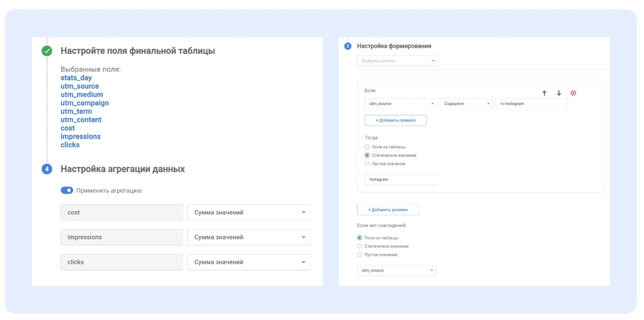The width and height of the screenshot is (644, 320).
Task: Toggle the Применить агрегацию switch
Action: (67, 191)
